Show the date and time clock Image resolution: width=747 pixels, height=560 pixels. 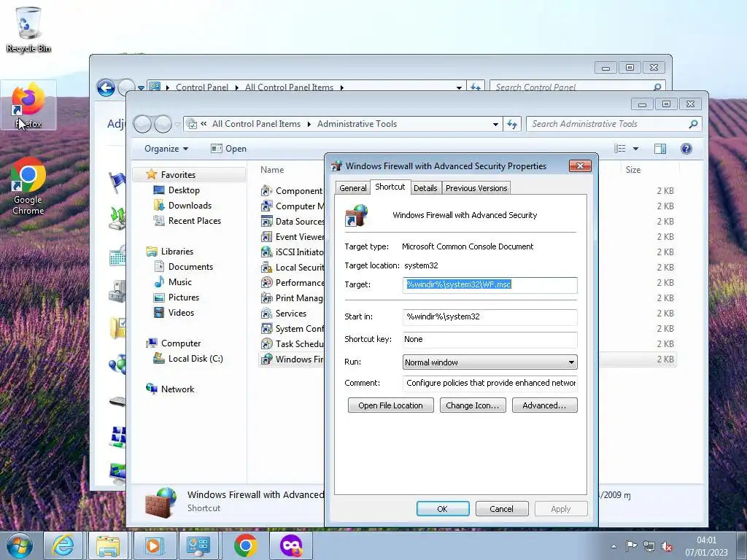(706, 546)
